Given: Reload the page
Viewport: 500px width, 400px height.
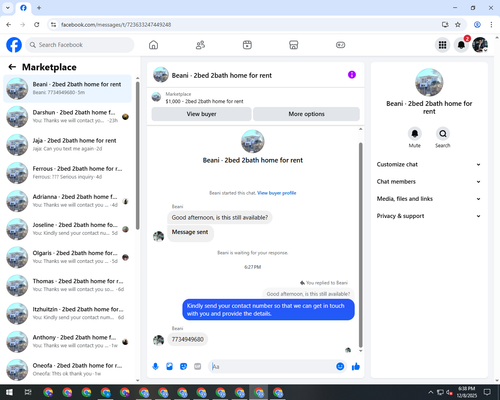Looking at the screenshot, I should 37,25.
